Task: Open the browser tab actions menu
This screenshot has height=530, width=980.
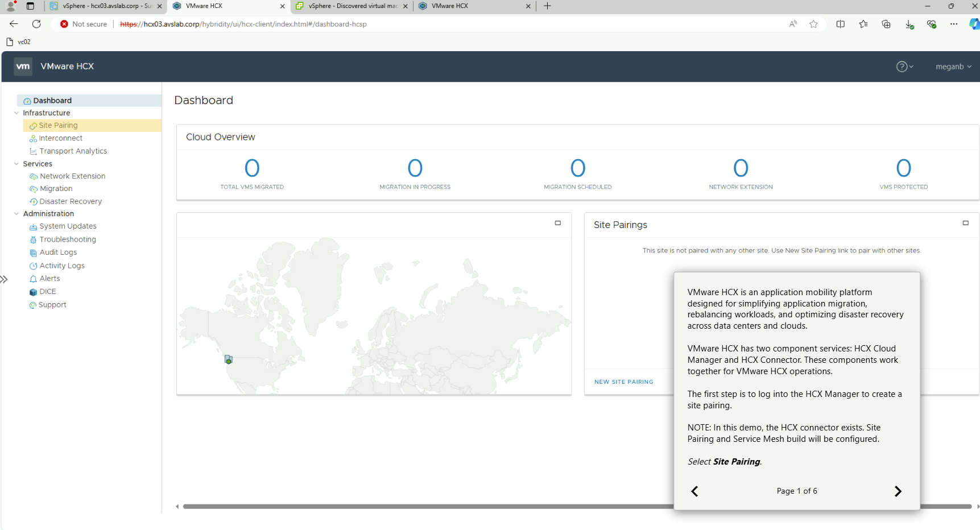Action: point(30,6)
